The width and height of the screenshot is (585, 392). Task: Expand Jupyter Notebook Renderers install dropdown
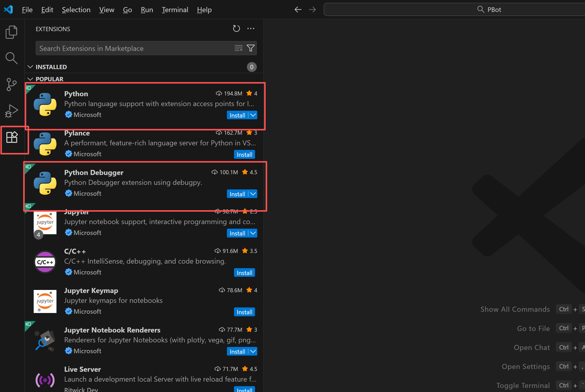[253, 351]
